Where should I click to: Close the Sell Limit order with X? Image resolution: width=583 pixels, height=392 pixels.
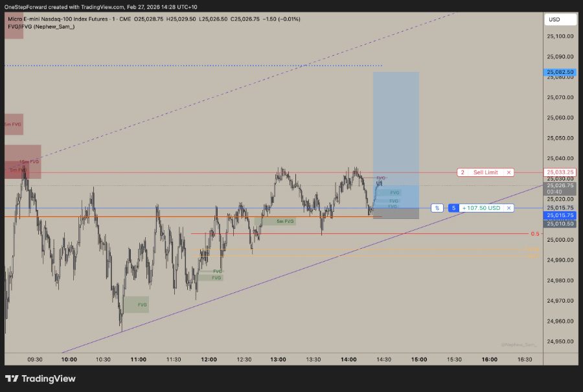pos(509,172)
